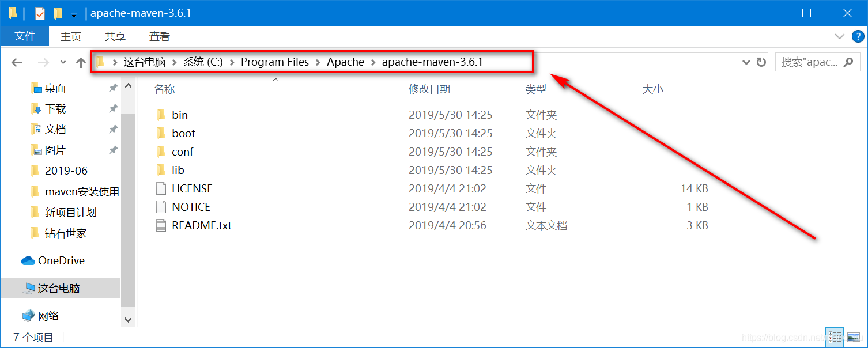The height and width of the screenshot is (348, 868).
Task: Click the Properties quick access toolbar icon
Action: [x=39, y=13]
